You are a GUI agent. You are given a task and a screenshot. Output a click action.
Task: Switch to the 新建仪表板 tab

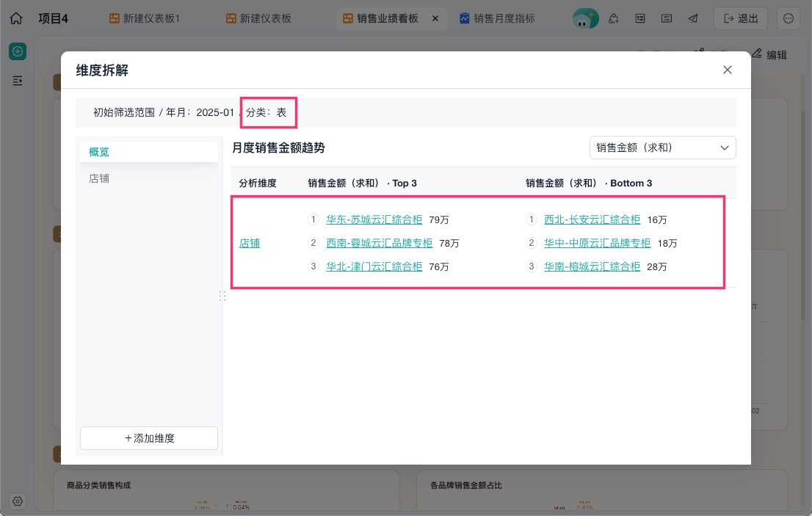[259, 18]
